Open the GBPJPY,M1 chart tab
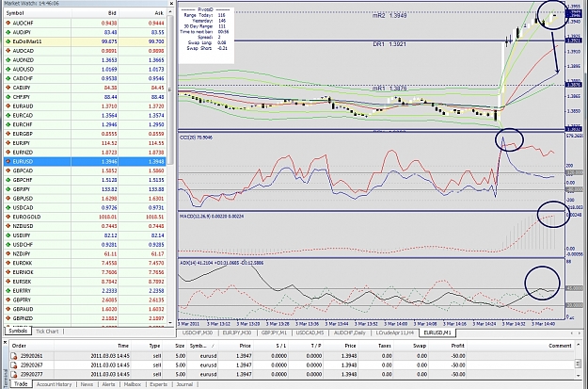Image resolution: width=588 pixels, height=389 pixels. pos(274,333)
